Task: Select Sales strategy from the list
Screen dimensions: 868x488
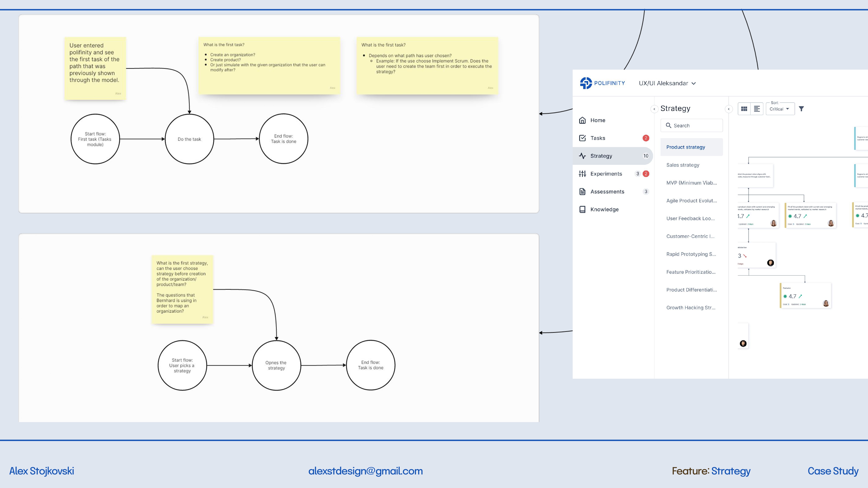Action: pos(683,165)
